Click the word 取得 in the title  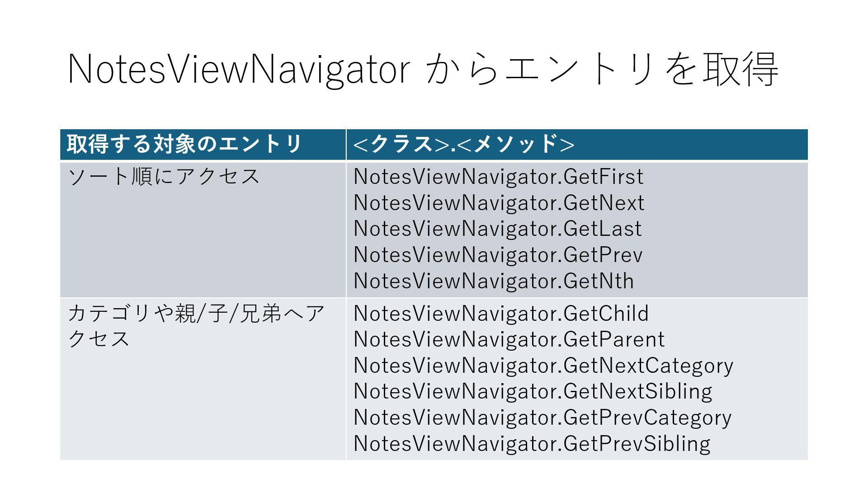(x=741, y=69)
